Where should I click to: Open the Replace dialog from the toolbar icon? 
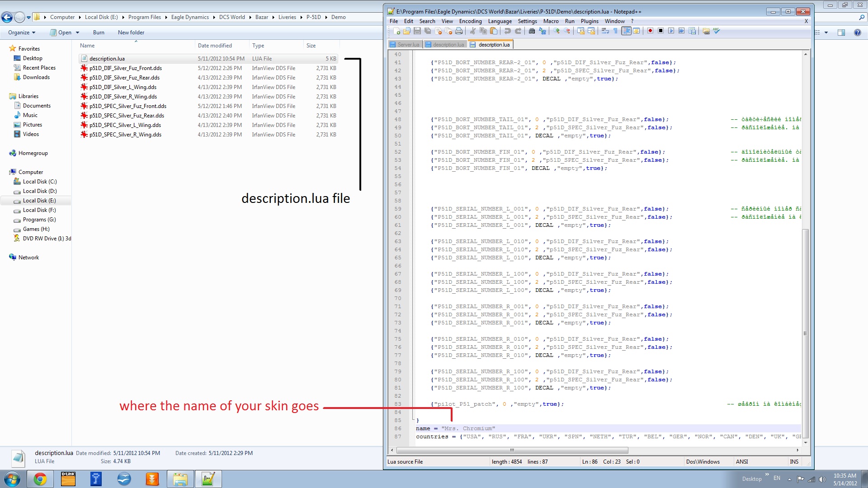[x=542, y=31]
